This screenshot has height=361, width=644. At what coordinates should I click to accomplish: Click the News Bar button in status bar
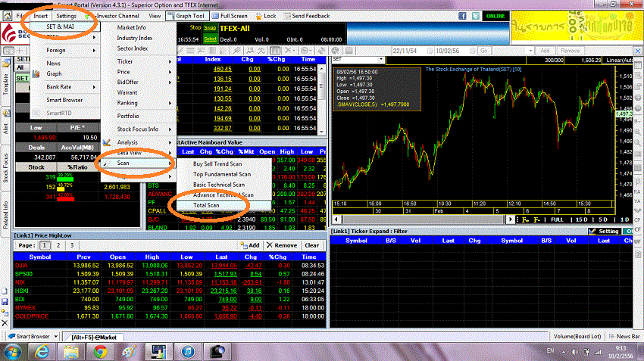pyautogui.click(x=624, y=336)
